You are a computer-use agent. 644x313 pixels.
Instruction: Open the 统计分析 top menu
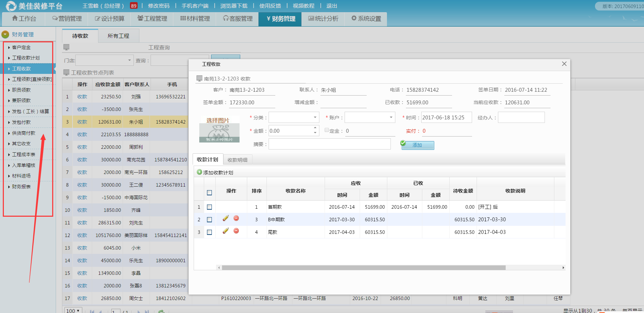[323, 19]
